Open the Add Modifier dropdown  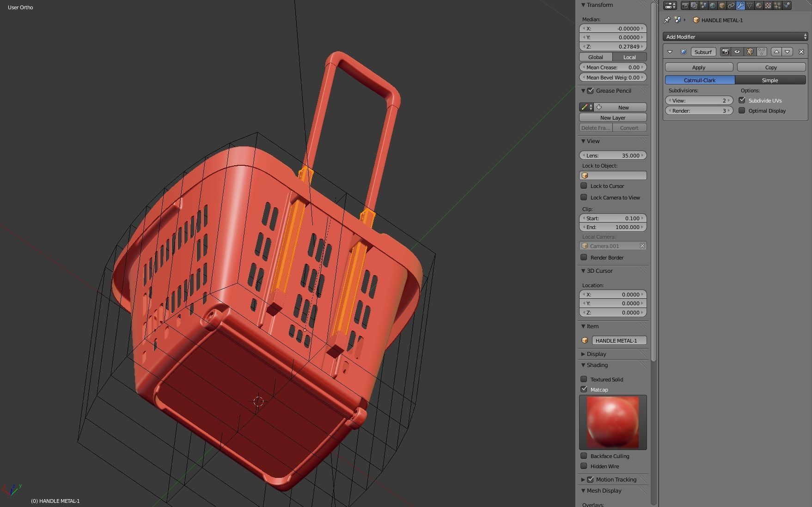pos(735,36)
